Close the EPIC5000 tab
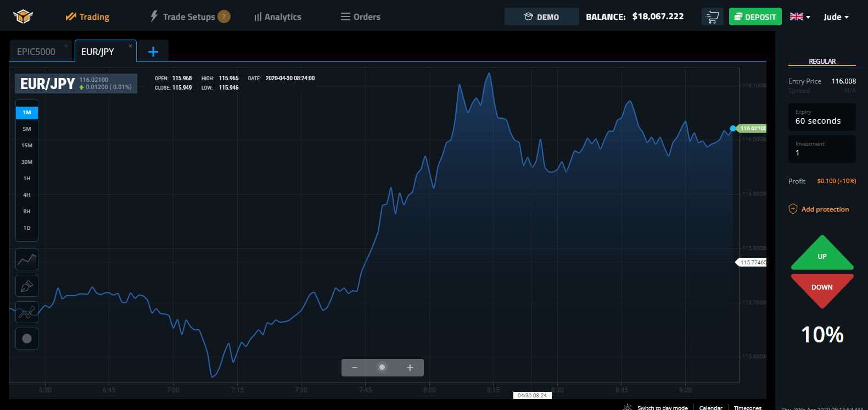This screenshot has height=410, width=868. tap(66, 46)
